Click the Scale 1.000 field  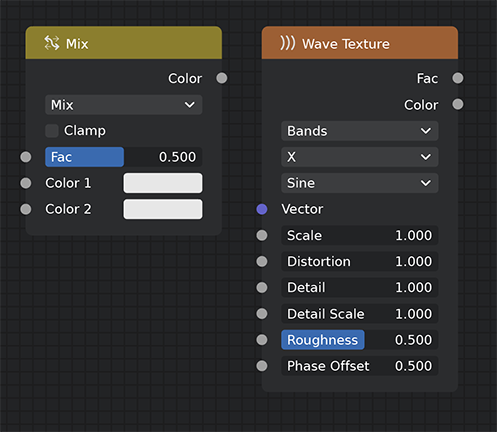pos(360,235)
